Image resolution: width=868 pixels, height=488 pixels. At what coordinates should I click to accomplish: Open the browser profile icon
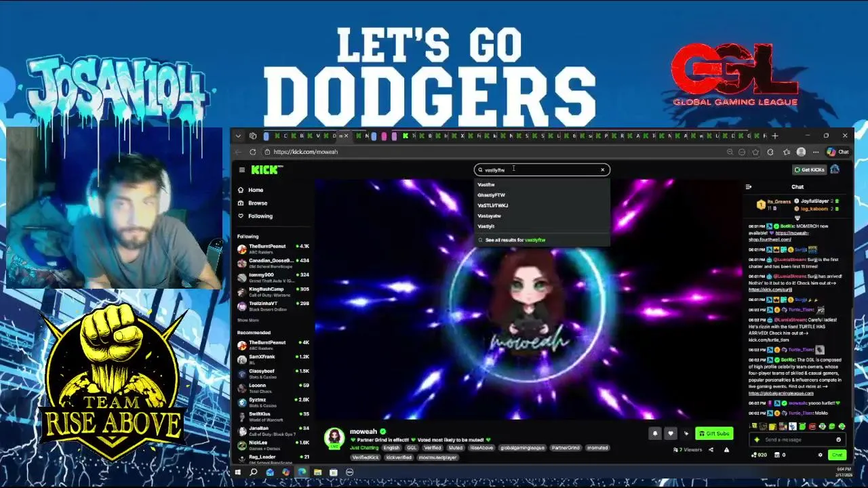tap(801, 152)
